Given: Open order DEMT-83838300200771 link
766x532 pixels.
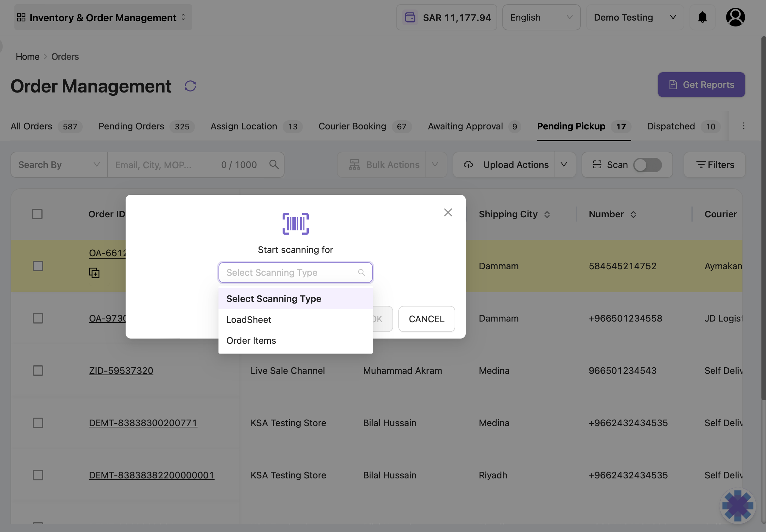Looking at the screenshot, I should pos(143,423).
